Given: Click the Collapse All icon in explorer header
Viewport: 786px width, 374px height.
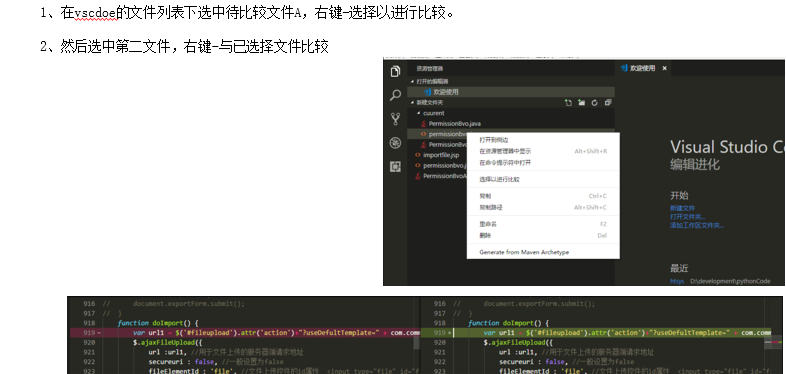Looking at the screenshot, I should [608, 103].
